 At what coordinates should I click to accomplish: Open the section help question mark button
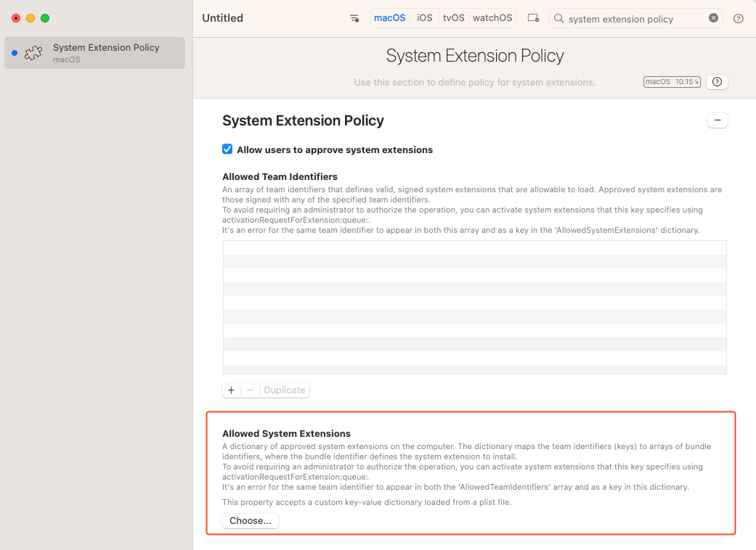coord(717,82)
